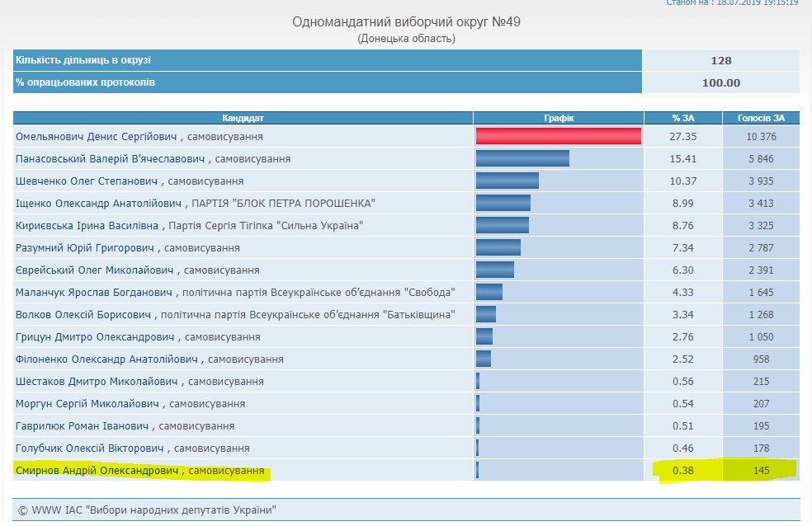812x526 pixels.
Task: Click the "Голосів ЗА" column header
Action: (x=761, y=118)
